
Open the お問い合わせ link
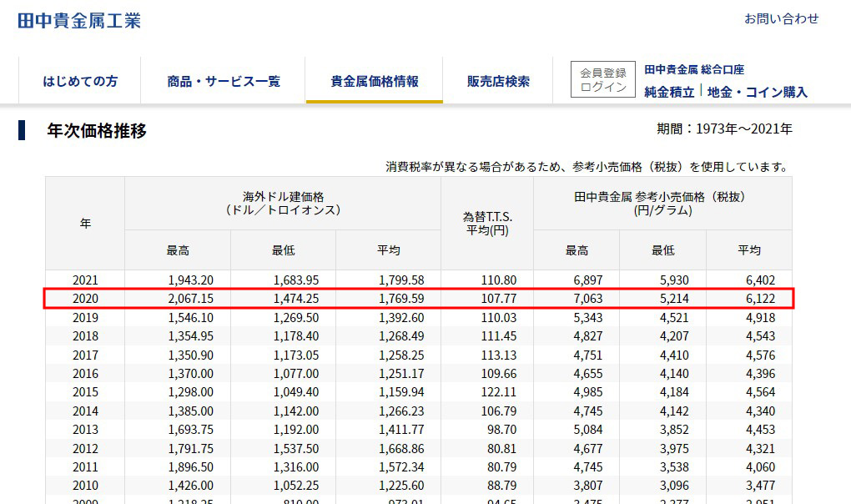781,18
